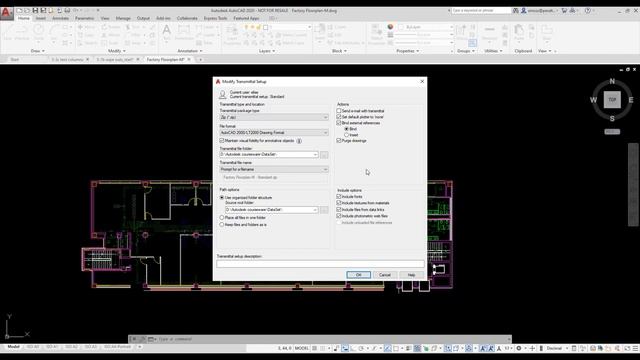Screen dimensions: 640x360
Task: Switch to the Annotate ribbon tab
Action: pyautogui.click(x=60, y=18)
